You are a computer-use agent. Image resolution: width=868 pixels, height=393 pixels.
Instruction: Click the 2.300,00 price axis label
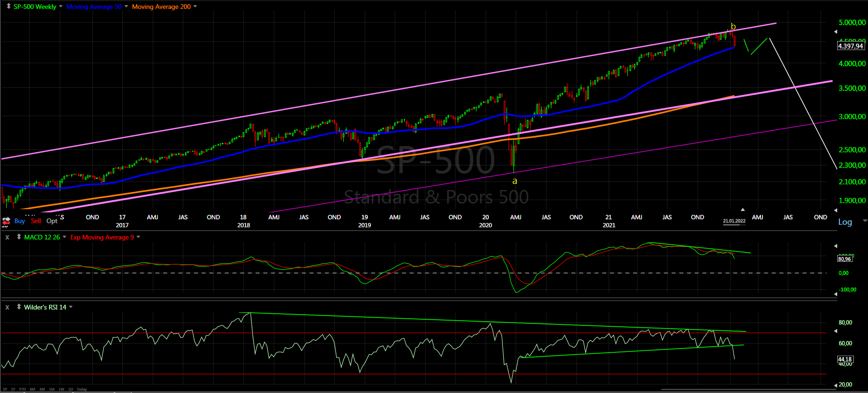coord(852,165)
